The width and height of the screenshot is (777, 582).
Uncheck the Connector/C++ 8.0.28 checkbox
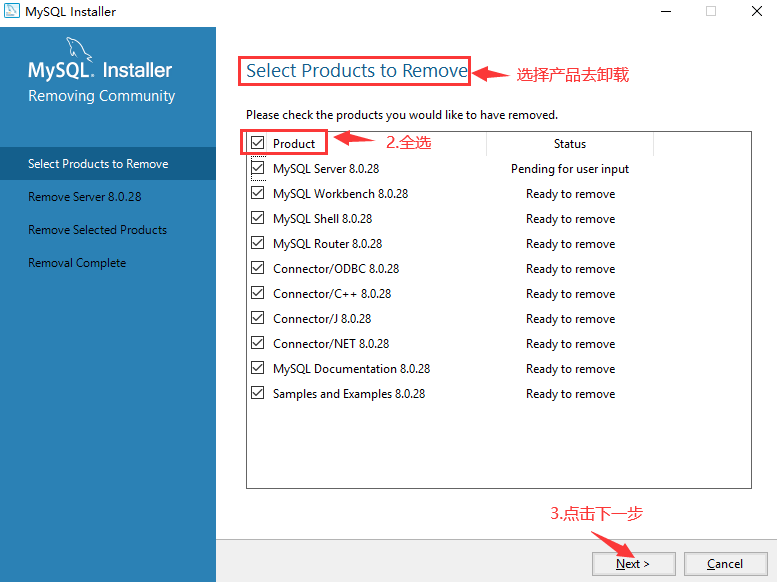257,293
